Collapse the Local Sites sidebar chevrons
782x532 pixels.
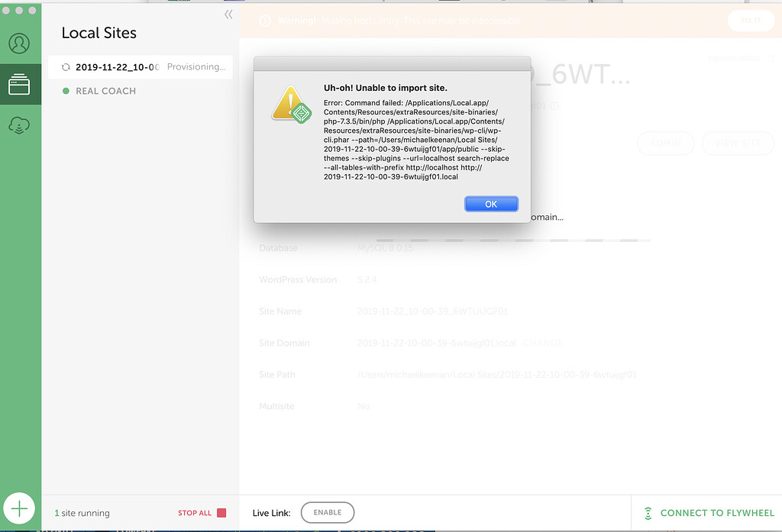point(228,15)
